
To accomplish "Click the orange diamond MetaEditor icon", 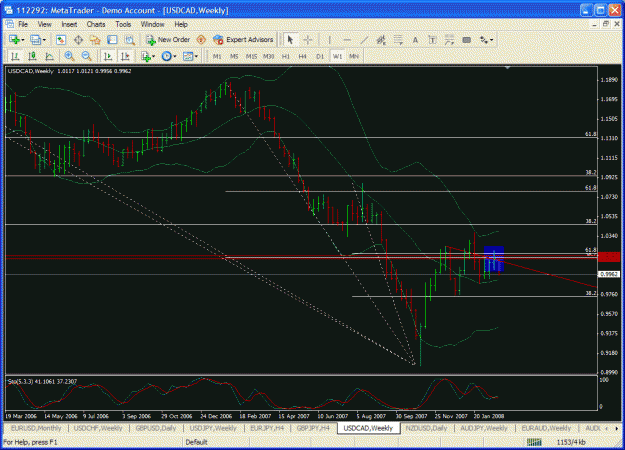I will (201, 40).
